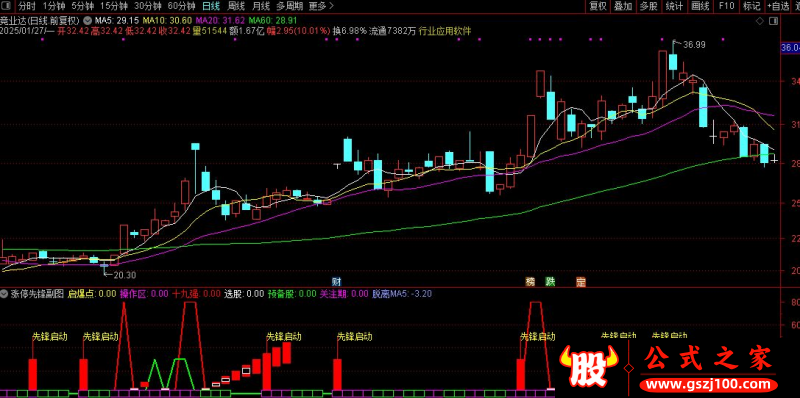
Task: Toggle 复权 adjustment mode
Action: click(597, 6)
